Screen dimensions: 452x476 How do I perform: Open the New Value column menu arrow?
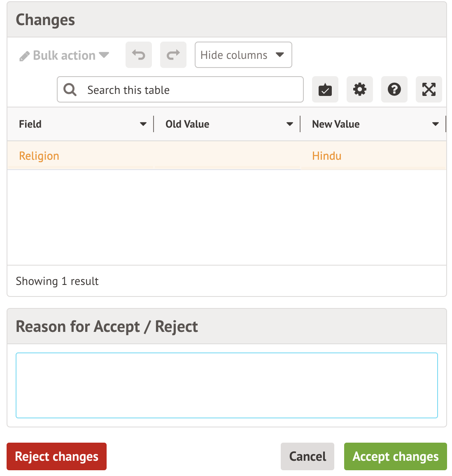[x=436, y=124]
